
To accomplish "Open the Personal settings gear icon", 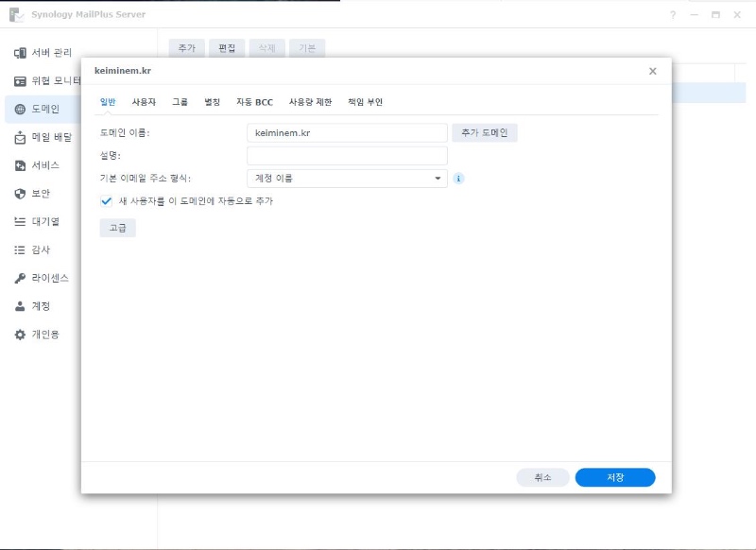I will tap(20, 335).
